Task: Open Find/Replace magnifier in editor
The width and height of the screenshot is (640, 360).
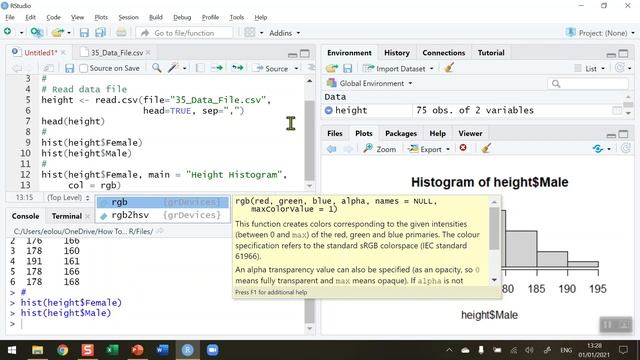Action: [156, 68]
